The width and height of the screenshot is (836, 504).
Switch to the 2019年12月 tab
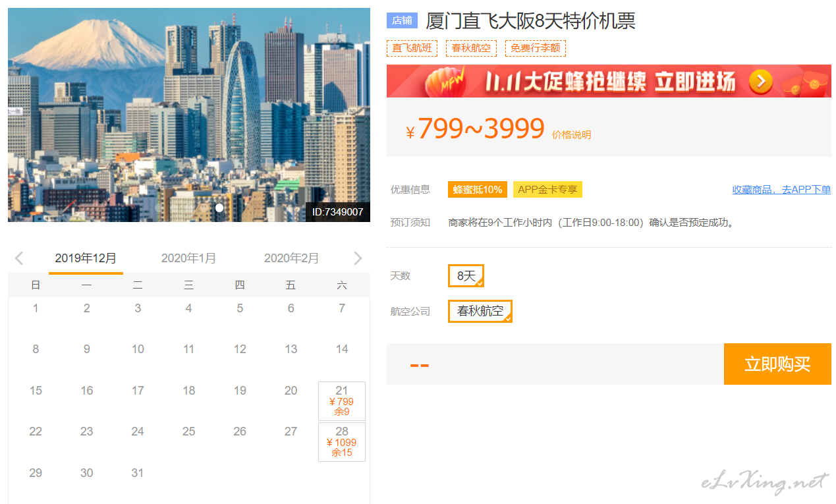point(86,258)
